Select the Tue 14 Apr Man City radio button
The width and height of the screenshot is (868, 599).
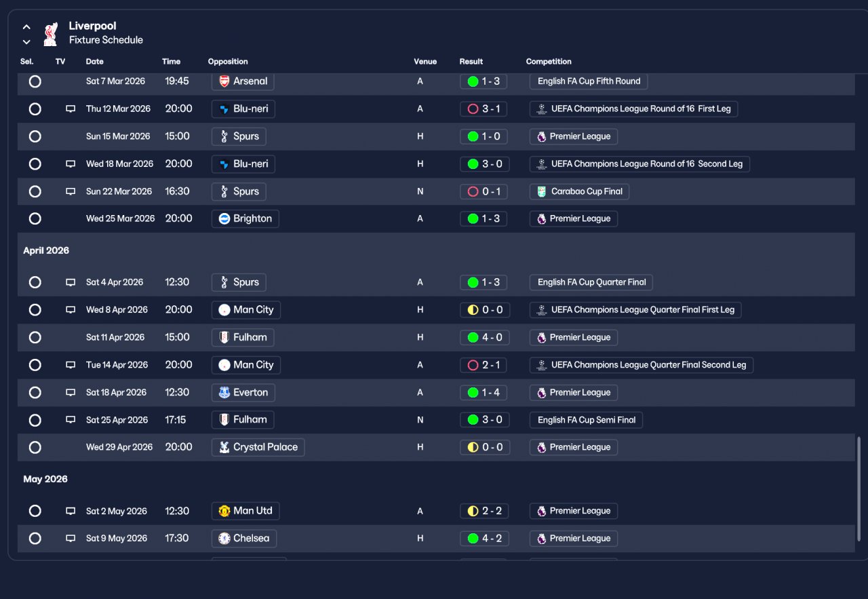point(35,365)
